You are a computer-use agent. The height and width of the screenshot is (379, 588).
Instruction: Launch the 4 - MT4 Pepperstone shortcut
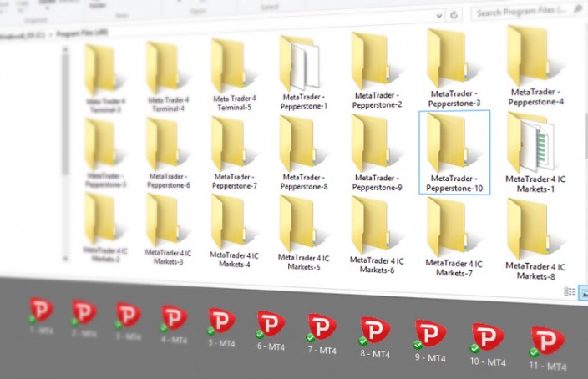coord(174,324)
